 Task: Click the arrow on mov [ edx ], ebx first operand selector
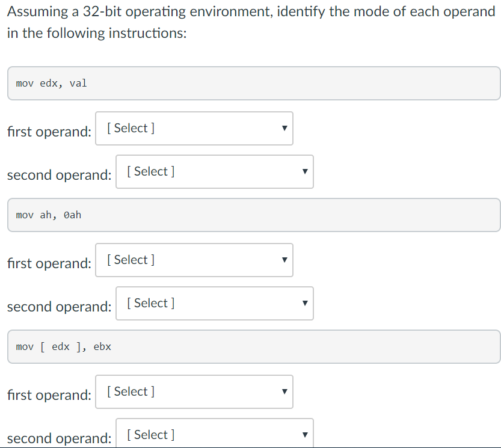(x=283, y=391)
